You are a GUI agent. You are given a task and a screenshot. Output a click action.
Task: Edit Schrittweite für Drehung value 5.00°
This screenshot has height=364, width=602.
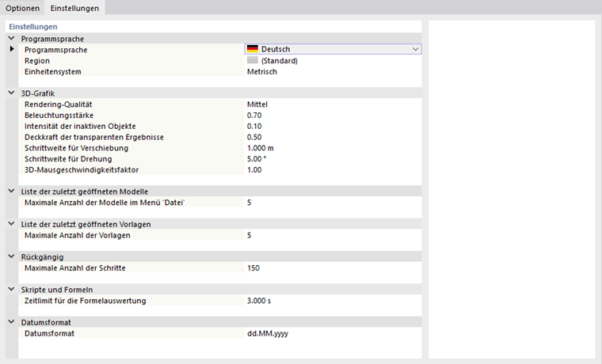pos(257,159)
